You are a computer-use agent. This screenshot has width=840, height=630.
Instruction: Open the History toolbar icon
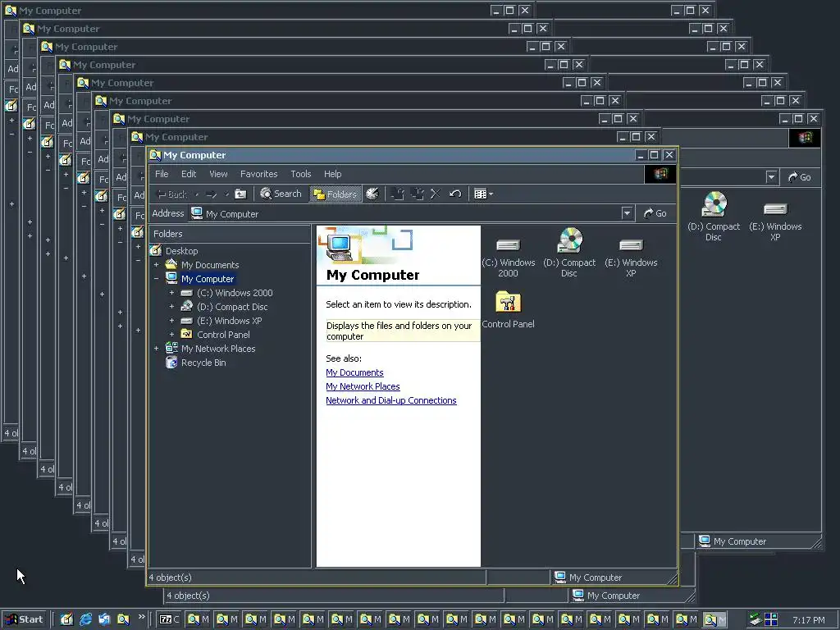click(372, 194)
